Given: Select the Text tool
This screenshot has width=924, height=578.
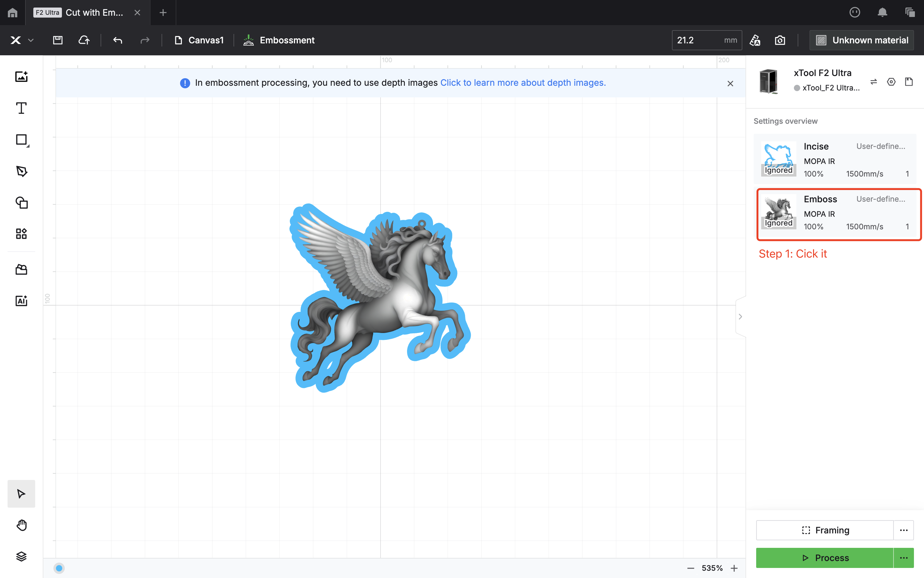Looking at the screenshot, I should click(21, 108).
